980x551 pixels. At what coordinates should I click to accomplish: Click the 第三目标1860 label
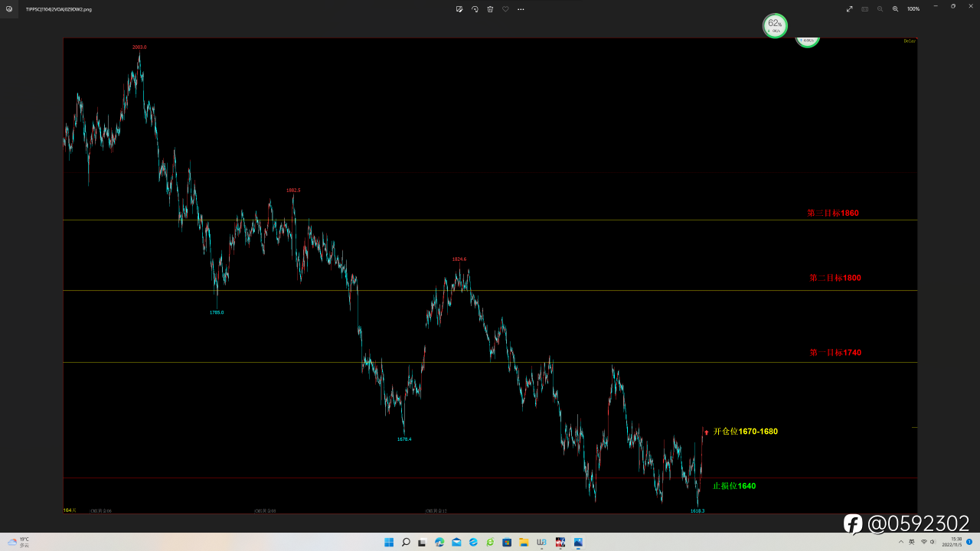click(x=833, y=213)
